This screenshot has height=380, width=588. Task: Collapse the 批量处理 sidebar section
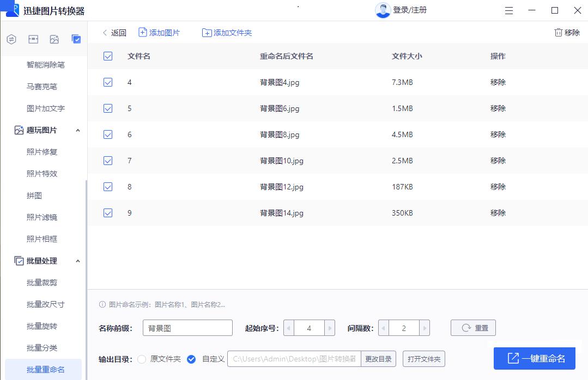[x=78, y=261]
